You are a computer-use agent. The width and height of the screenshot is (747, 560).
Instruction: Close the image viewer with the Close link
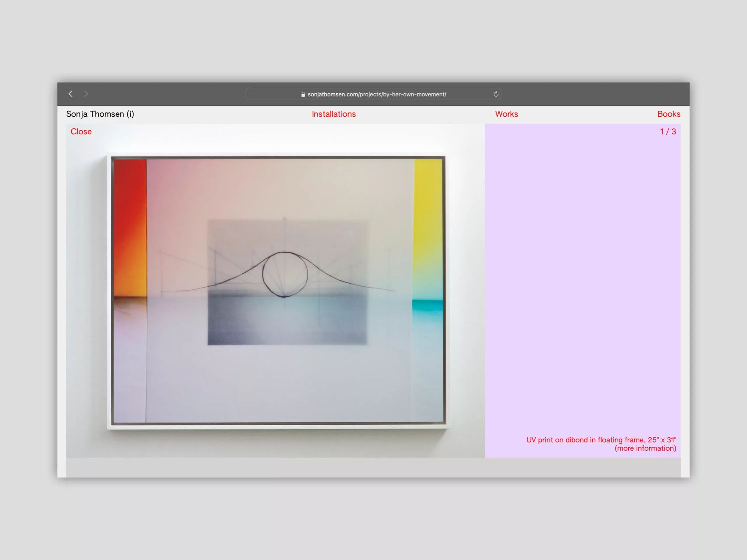[x=81, y=132]
